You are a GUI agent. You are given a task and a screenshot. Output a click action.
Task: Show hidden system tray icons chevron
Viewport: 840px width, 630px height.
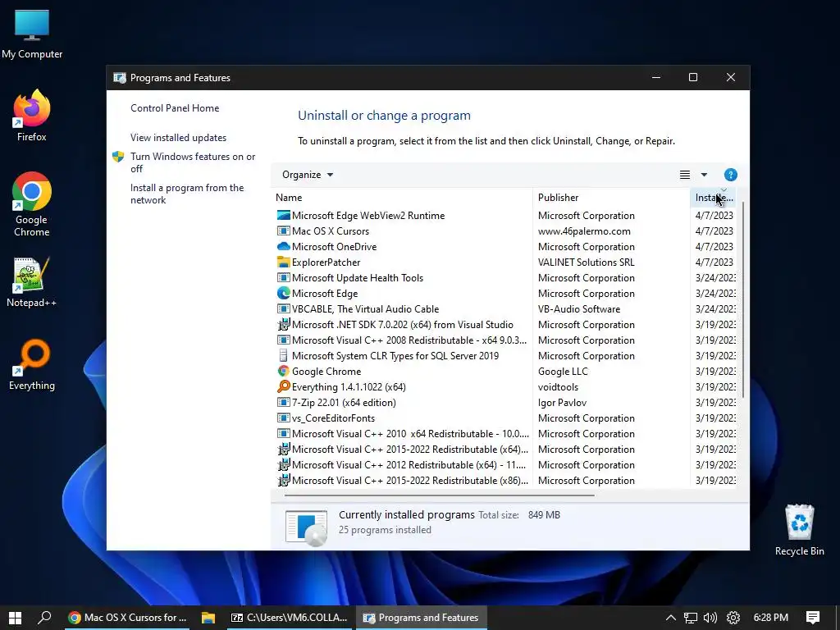(x=670, y=618)
